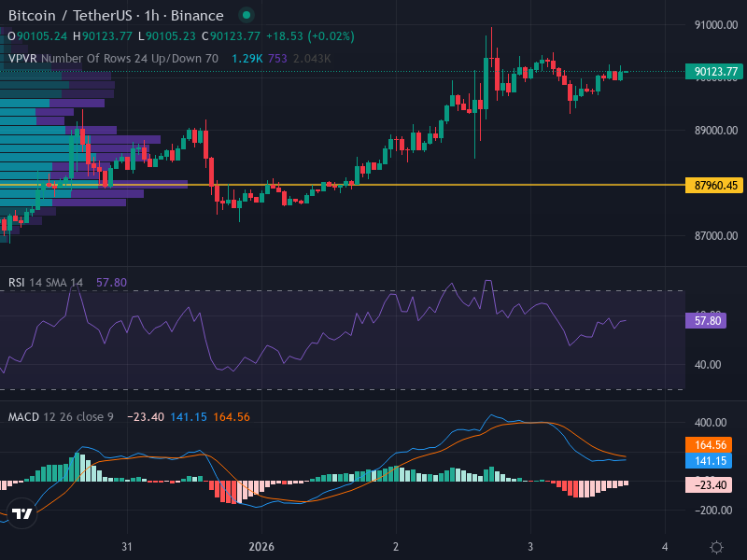Click VPVR up volume value 1.29K
This screenshot has height=560, width=747.
(247, 58)
